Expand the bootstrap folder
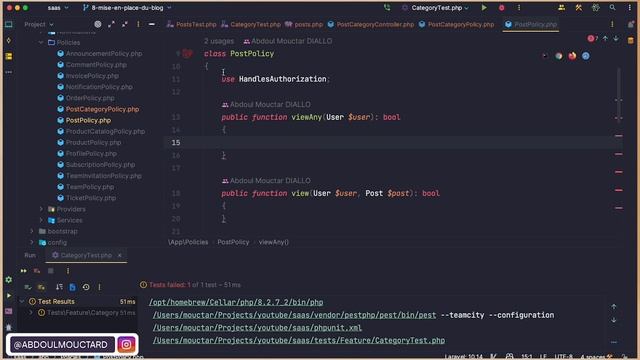Image resolution: width=640 pixels, height=360 pixels. (x=32, y=231)
